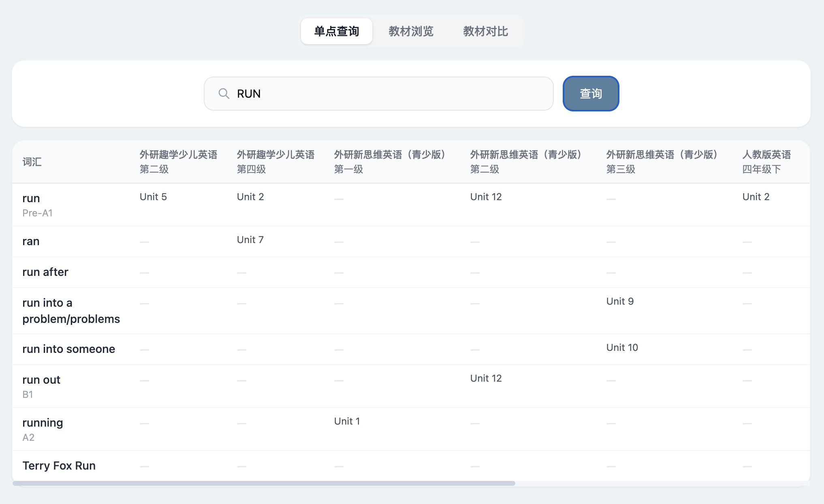The width and height of the screenshot is (824, 504).
Task: Click Unit 12 in the run out row
Action: (x=486, y=378)
